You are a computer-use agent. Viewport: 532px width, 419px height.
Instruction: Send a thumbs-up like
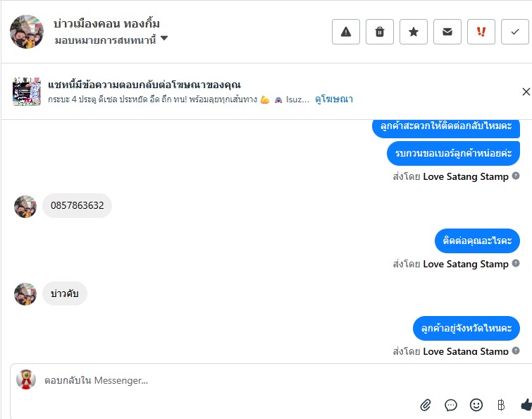click(x=526, y=405)
